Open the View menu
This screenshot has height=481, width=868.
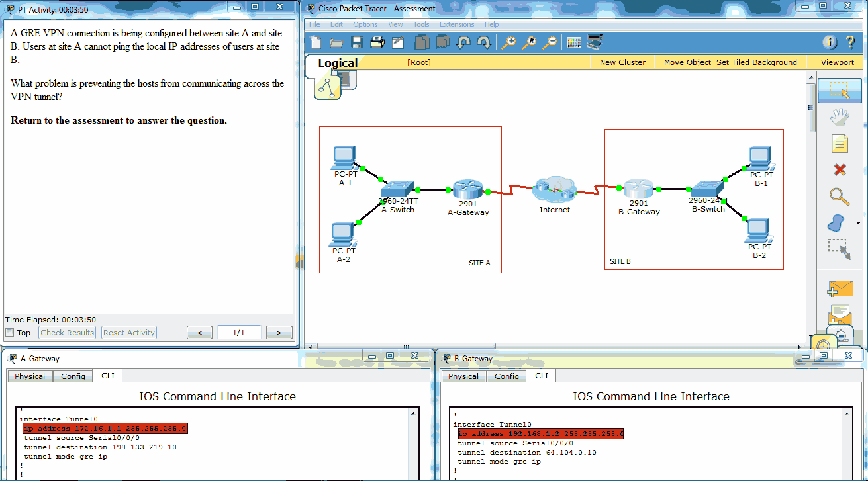click(395, 24)
